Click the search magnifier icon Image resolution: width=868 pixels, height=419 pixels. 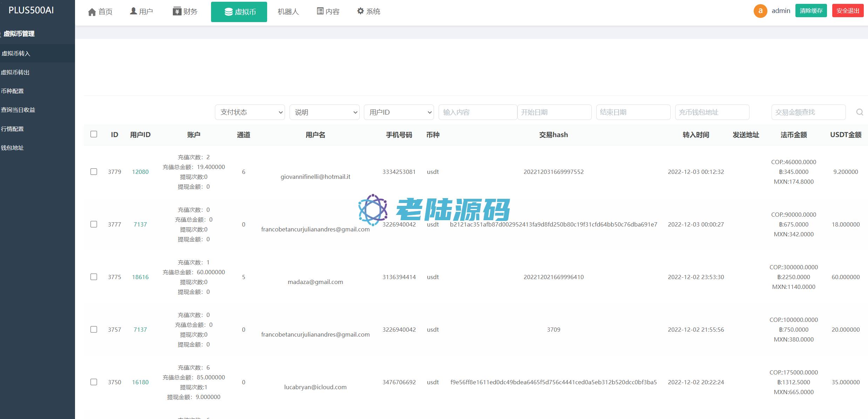[860, 112]
